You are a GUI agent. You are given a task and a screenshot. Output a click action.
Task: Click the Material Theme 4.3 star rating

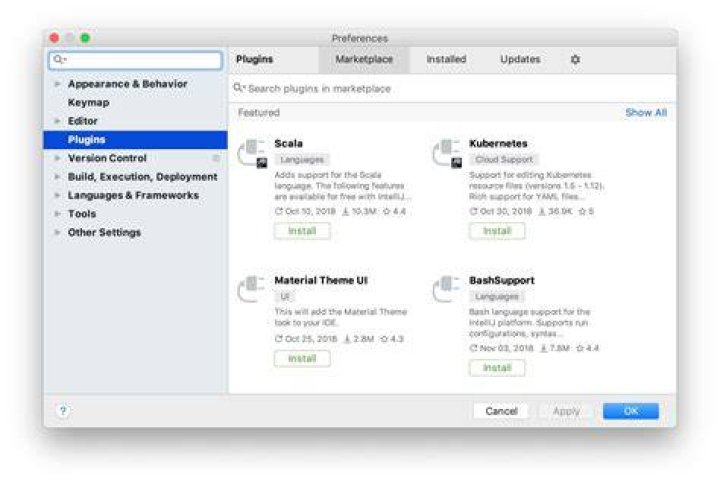click(x=392, y=339)
